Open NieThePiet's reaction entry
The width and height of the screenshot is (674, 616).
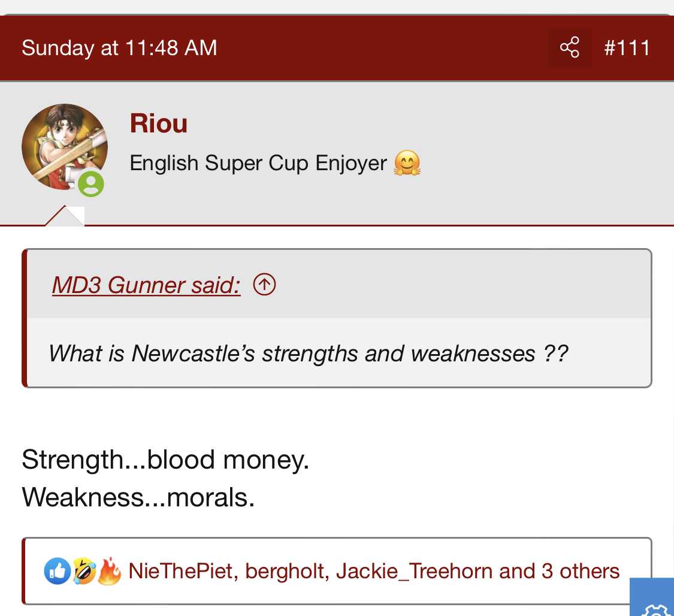point(180,571)
